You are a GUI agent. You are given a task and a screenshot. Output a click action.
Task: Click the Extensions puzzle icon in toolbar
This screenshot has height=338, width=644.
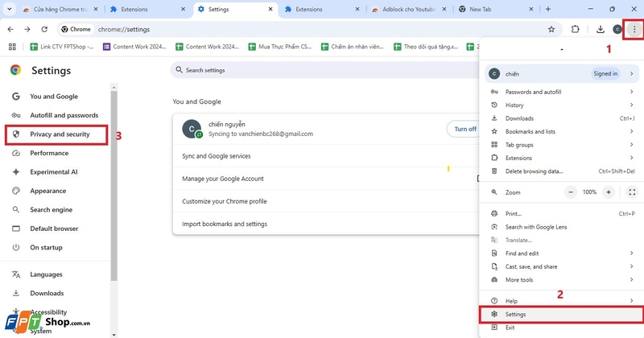[x=575, y=29]
